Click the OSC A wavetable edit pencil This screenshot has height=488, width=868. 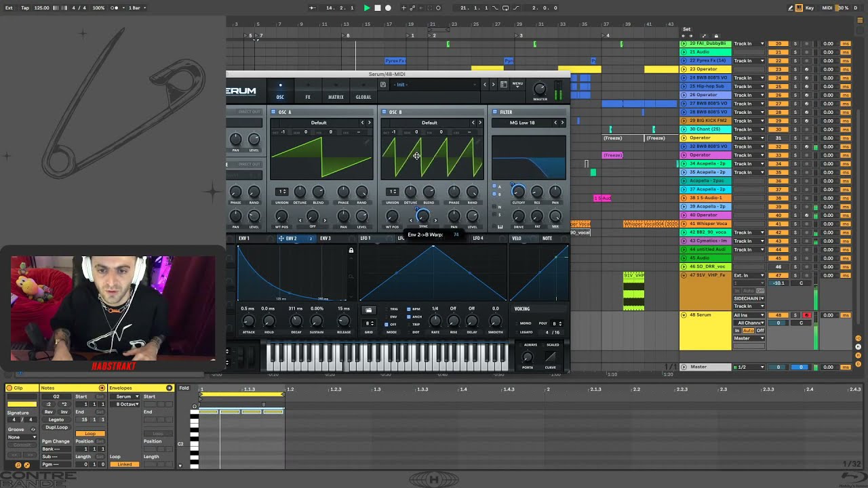[x=368, y=141]
